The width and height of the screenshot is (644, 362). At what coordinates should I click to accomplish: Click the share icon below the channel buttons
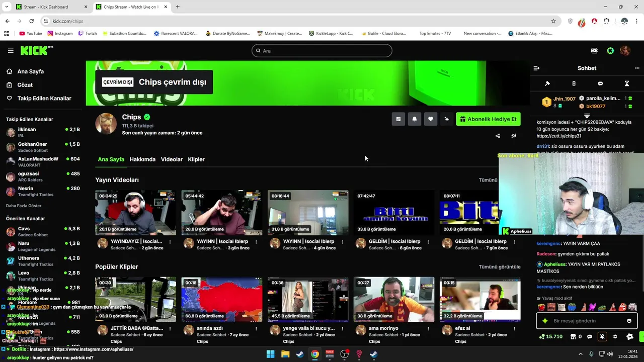point(498,136)
